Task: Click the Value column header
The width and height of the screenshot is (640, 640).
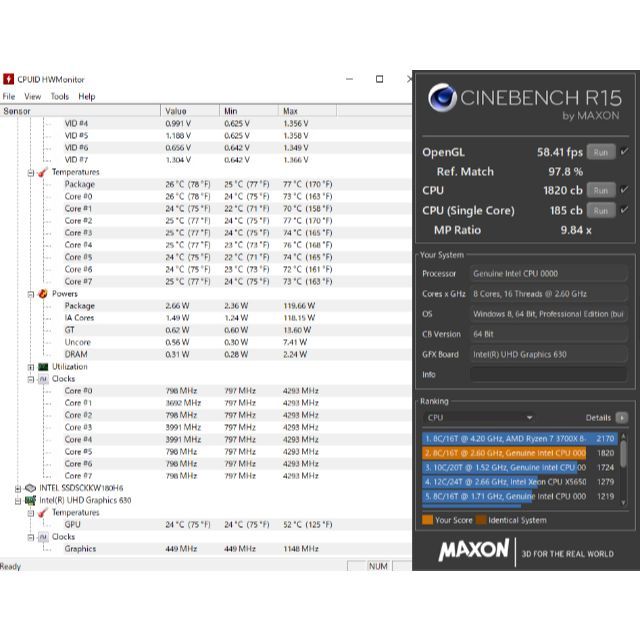Action: pyautogui.click(x=190, y=111)
